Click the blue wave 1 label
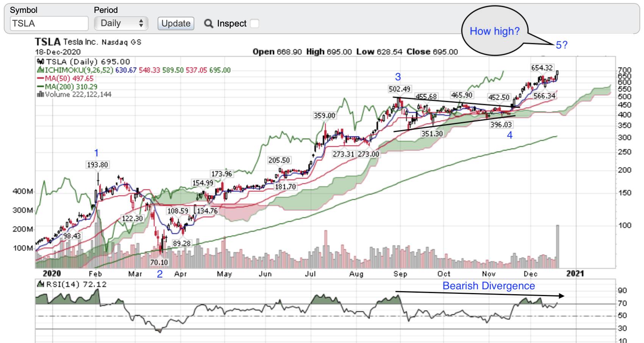644x343 pixels. (96, 153)
